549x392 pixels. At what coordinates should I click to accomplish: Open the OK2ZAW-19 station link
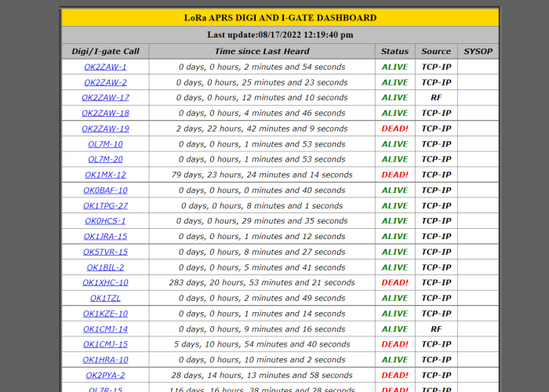tap(105, 129)
